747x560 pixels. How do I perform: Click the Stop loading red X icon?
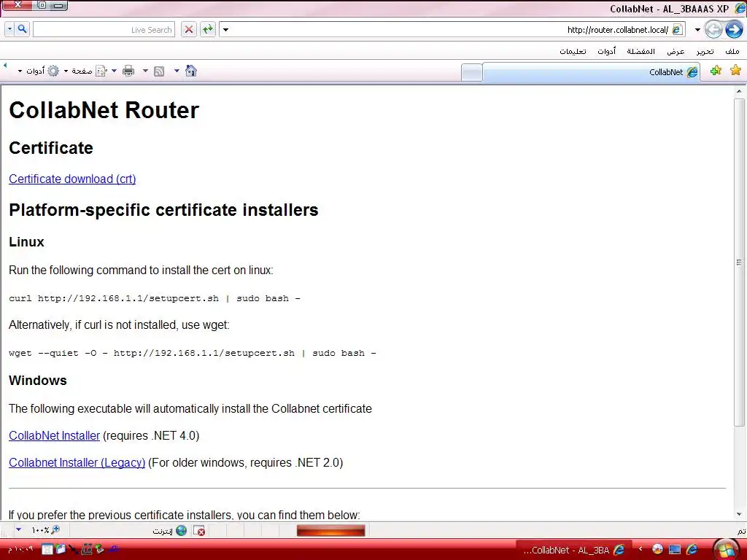(x=189, y=29)
